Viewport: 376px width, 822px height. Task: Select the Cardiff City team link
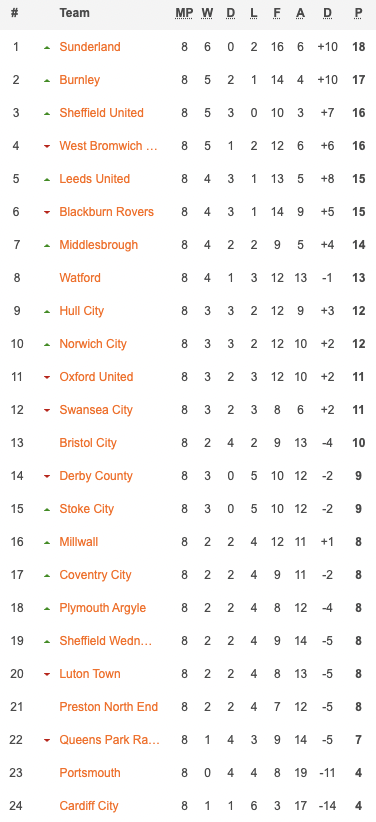[89, 806]
